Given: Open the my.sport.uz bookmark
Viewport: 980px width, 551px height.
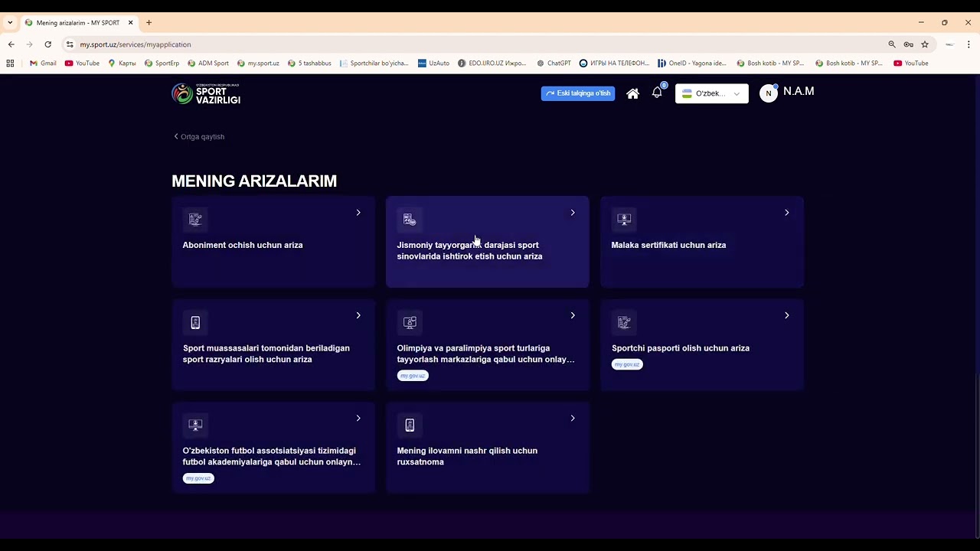Looking at the screenshot, I should point(258,64).
